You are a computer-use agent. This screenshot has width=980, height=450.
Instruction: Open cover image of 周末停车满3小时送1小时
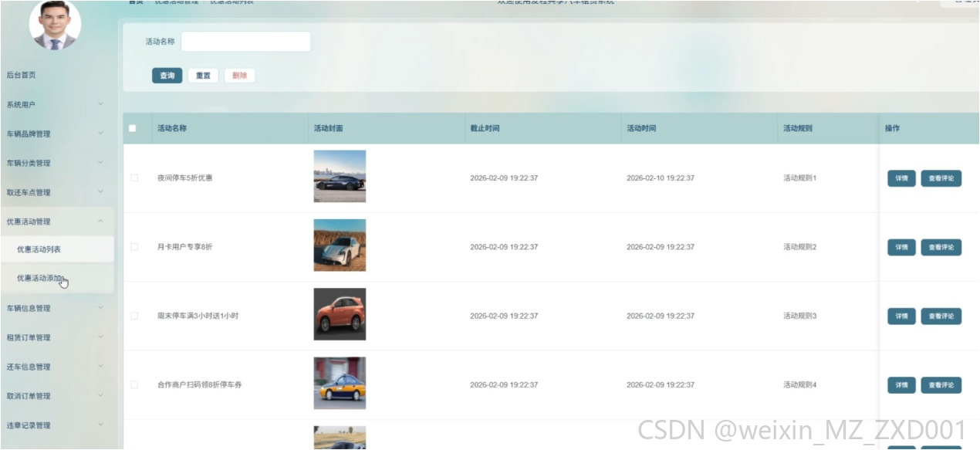click(340, 314)
